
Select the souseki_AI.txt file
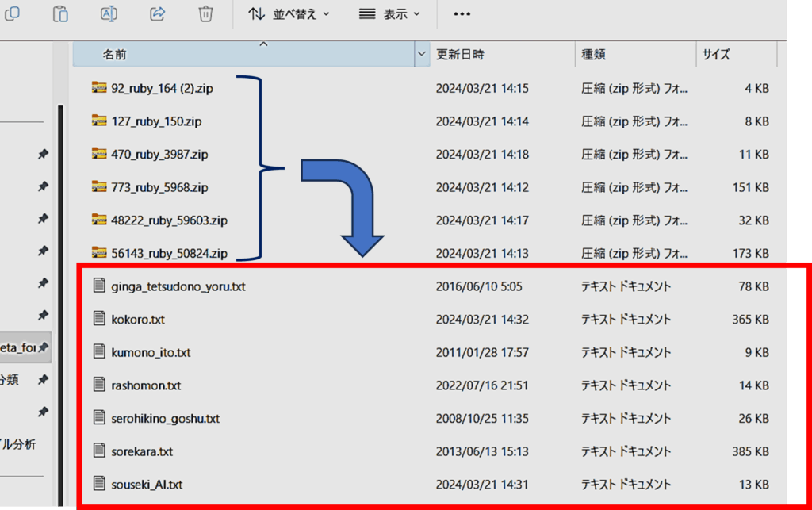(147, 484)
